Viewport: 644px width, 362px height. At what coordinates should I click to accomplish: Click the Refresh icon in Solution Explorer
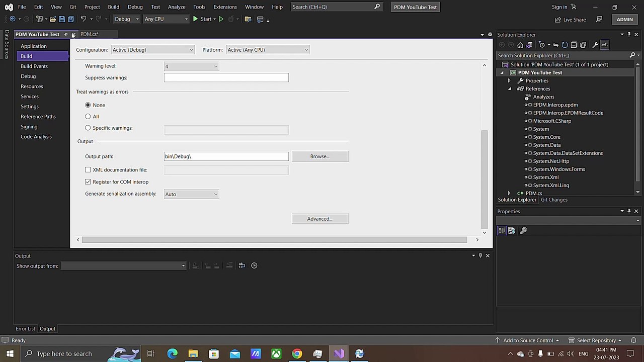(x=565, y=45)
